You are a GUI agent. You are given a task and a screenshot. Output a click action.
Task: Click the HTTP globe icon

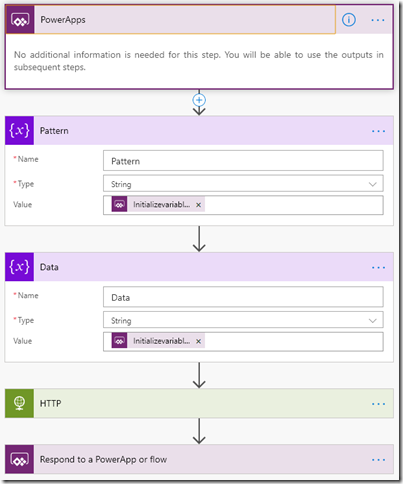(19, 403)
